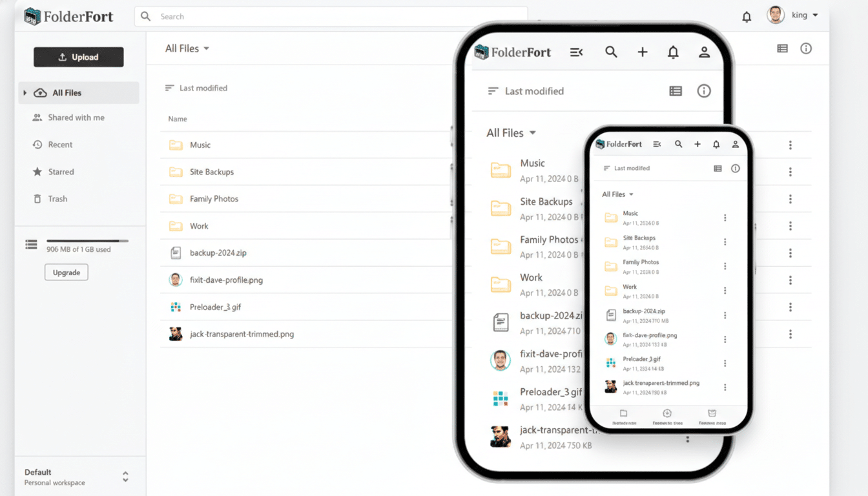Tap the hamburger menu icon beside the tablet logo
This screenshot has height=496, width=868.
click(x=577, y=52)
